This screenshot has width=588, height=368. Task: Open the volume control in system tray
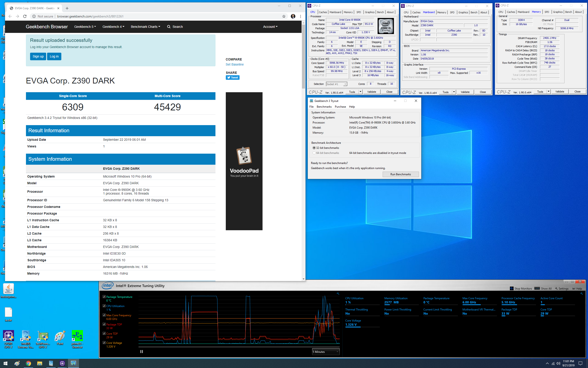(x=558, y=363)
